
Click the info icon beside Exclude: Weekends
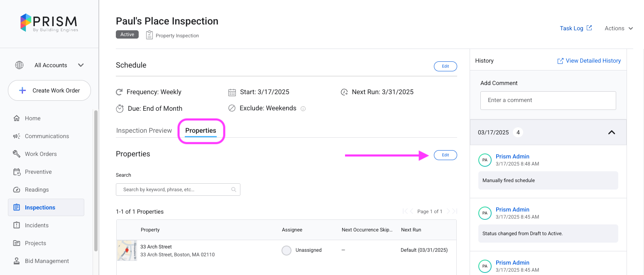point(303,109)
